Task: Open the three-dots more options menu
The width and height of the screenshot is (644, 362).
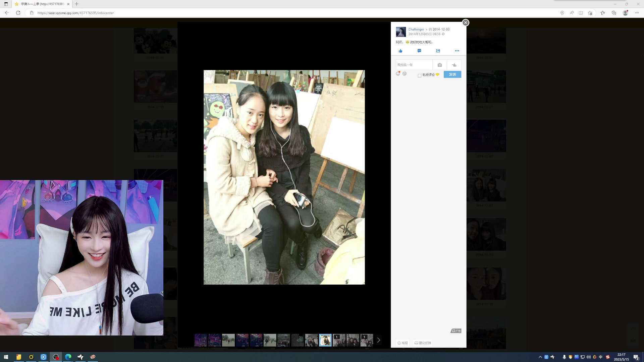Action: (x=457, y=51)
